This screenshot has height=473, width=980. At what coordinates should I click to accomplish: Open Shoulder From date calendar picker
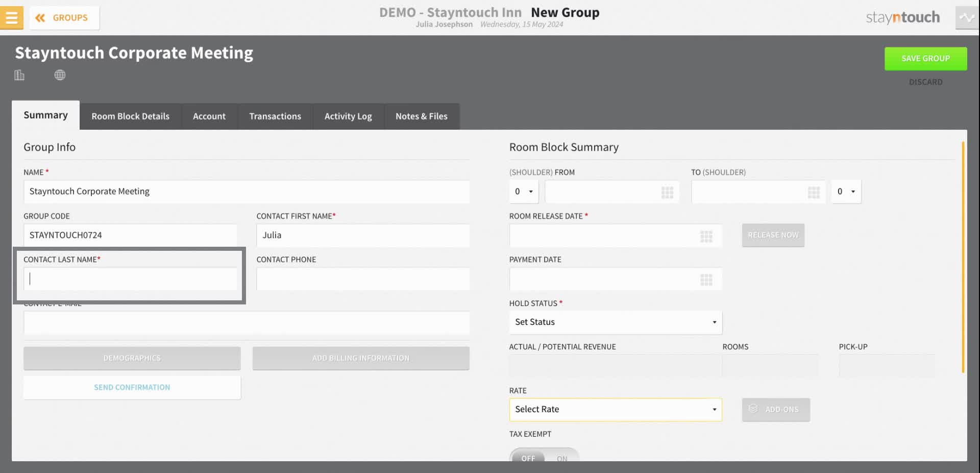[x=667, y=192]
